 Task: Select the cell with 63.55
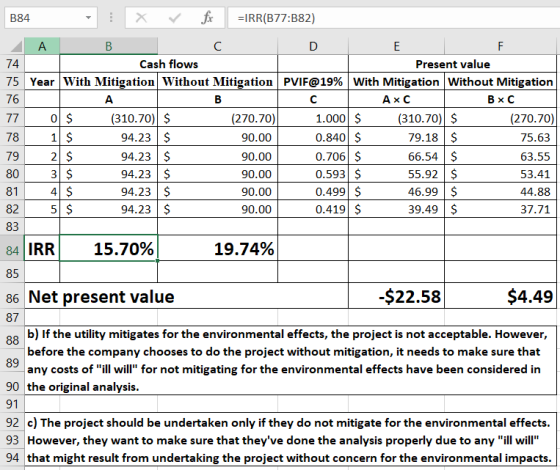[x=500, y=156]
